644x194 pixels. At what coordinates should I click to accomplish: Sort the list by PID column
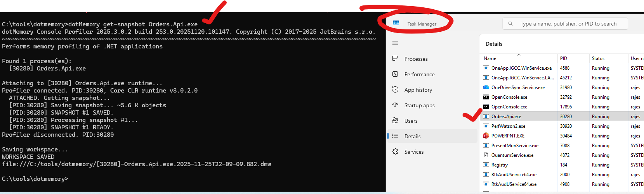click(564, 58)
